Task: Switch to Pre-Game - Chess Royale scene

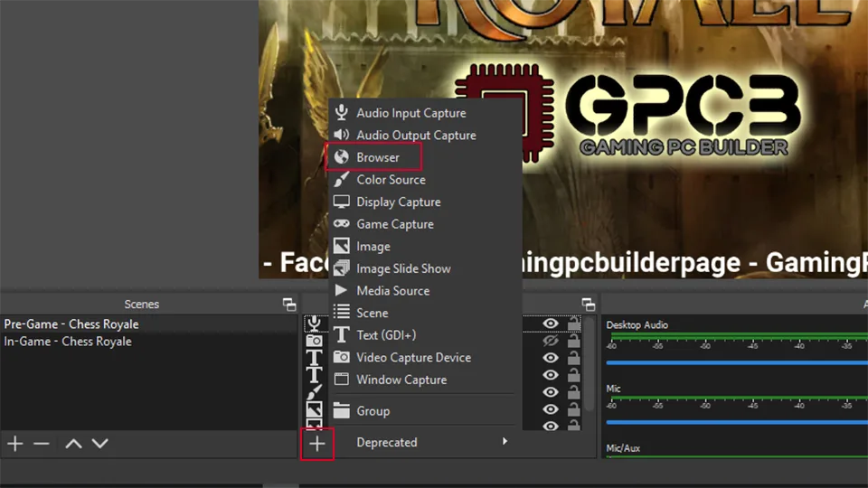Action: tap(148, 324)
